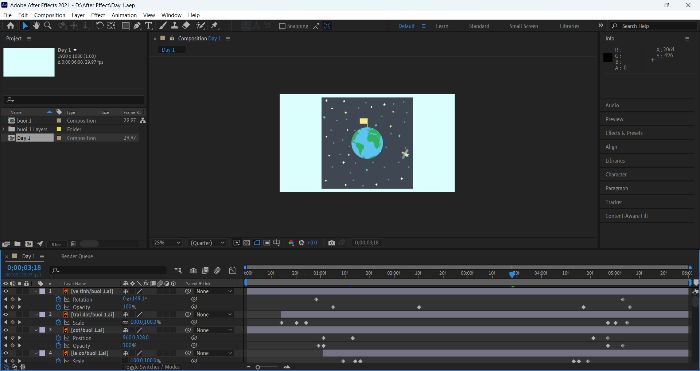Open the Composition menu
700x371 pixels.
coord(50,15)
